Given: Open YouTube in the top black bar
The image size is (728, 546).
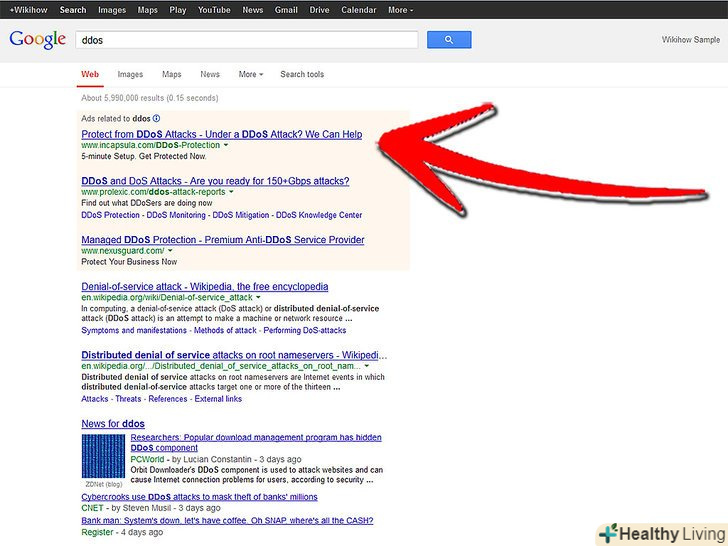Looking at the screenshot, I should tap(214, 10).
